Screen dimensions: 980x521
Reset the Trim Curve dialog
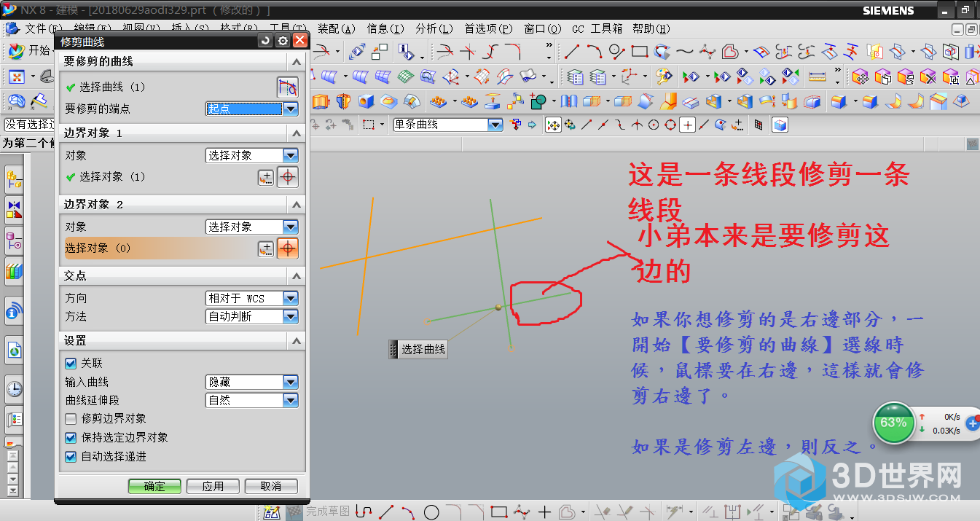tap(266, 42)
